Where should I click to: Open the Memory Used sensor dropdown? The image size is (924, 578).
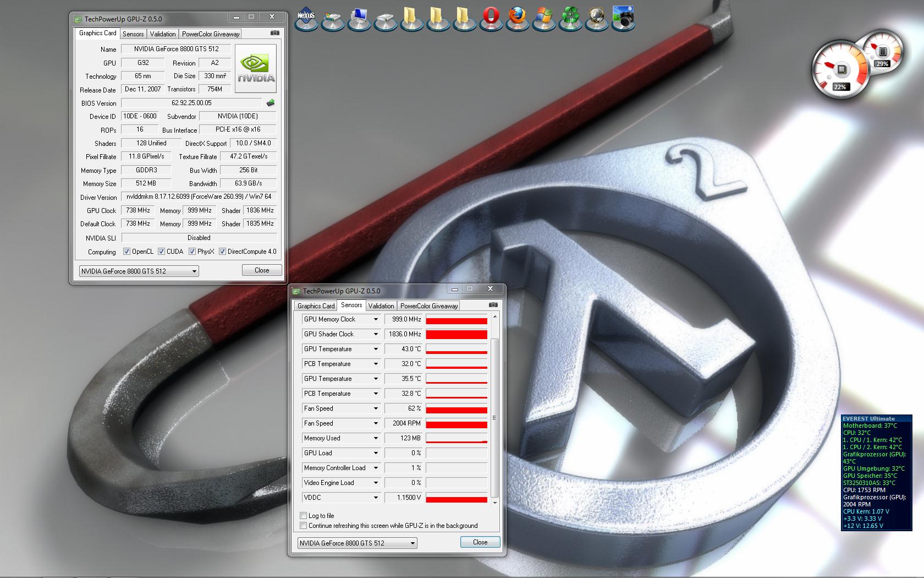point(376,438)
